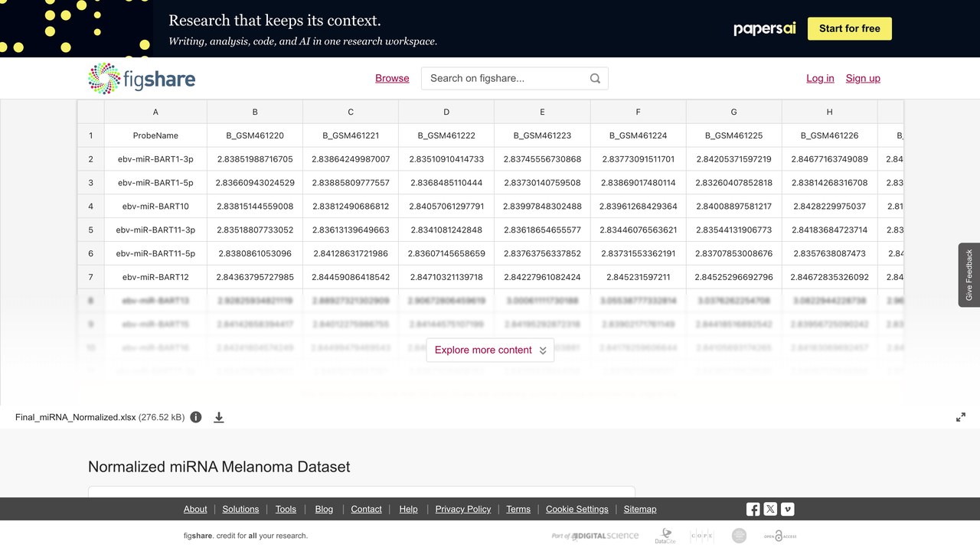Click Start for free button

(850, 28)
